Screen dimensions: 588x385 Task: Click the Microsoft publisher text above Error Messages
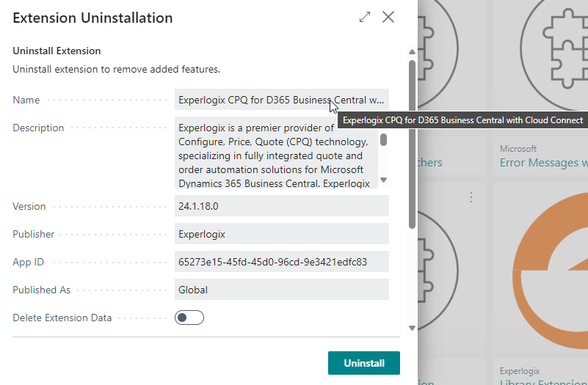point(518,149)
